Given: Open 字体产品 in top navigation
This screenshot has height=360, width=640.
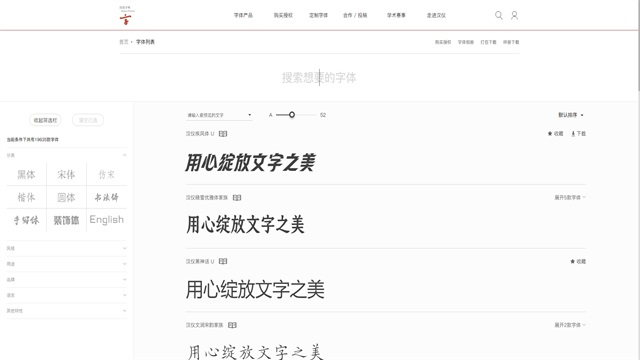Looking at the screenshot, I should pyautogui.click(x=243, y=16).
